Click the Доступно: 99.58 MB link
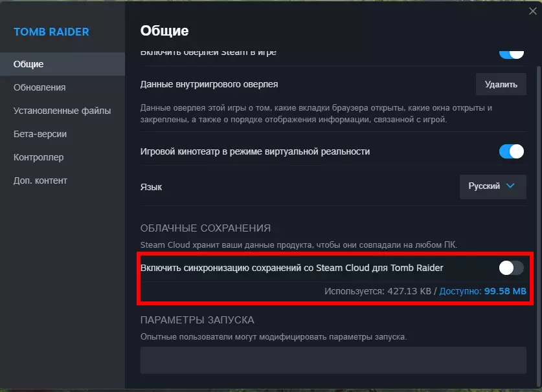The image size is (542, 392). [x=482, y=292]
